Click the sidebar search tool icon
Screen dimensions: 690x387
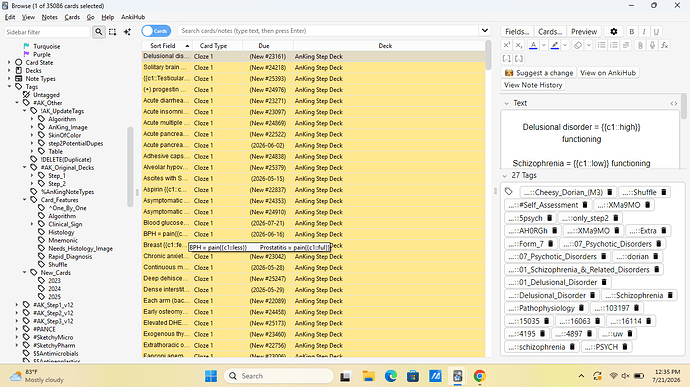(x=99, y=32)
